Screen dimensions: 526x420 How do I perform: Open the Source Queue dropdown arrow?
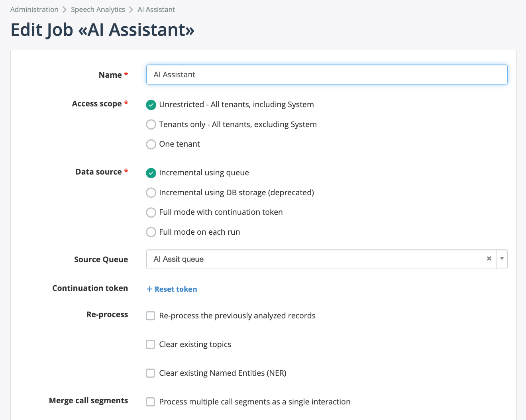coord(502,259)
